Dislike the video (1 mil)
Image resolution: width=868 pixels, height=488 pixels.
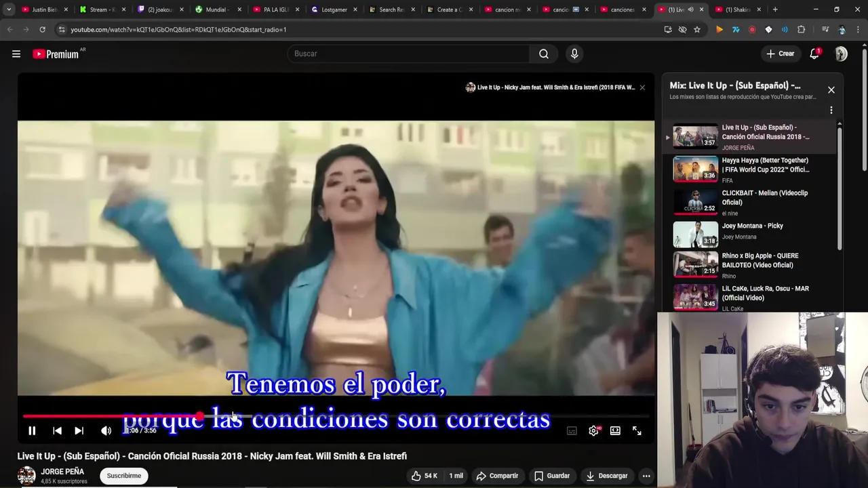(x=456, y=476)
